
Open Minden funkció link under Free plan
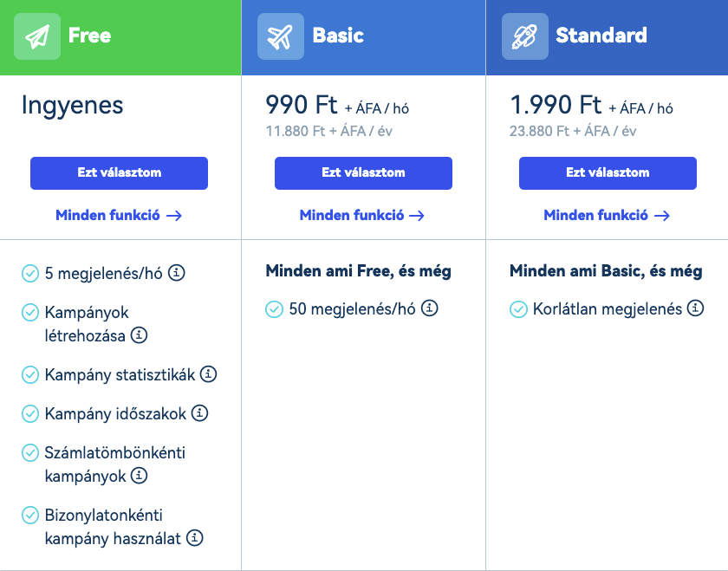119,216
